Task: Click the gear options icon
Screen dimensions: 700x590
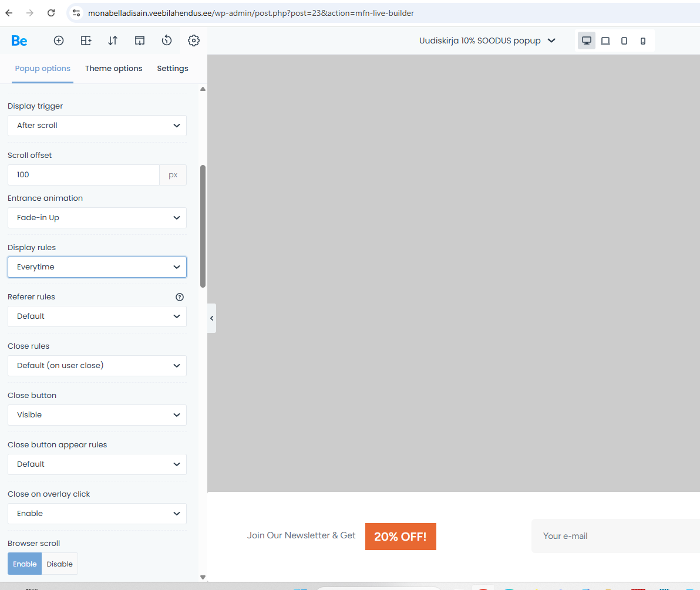Action: coord(194,41)
